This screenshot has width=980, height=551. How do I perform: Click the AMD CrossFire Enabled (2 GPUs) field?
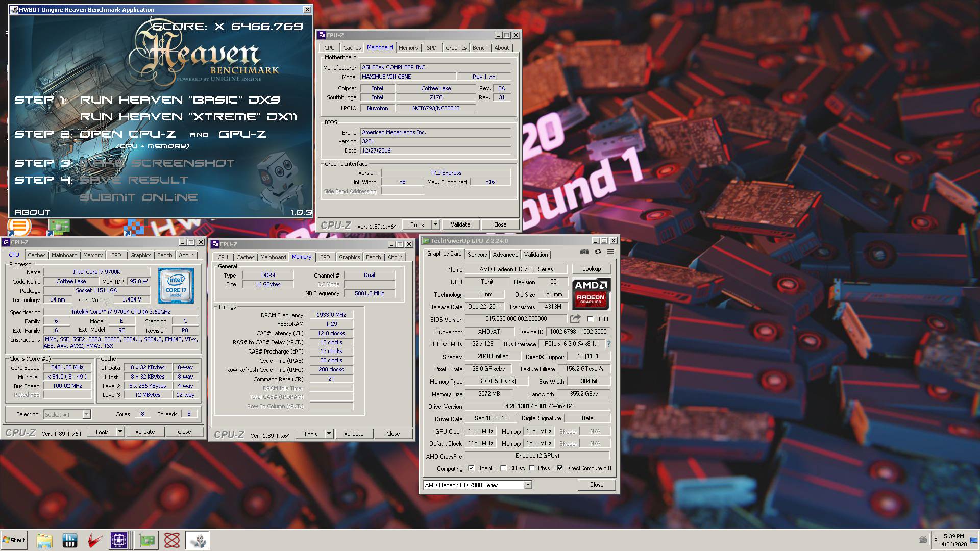click(537, 456)
